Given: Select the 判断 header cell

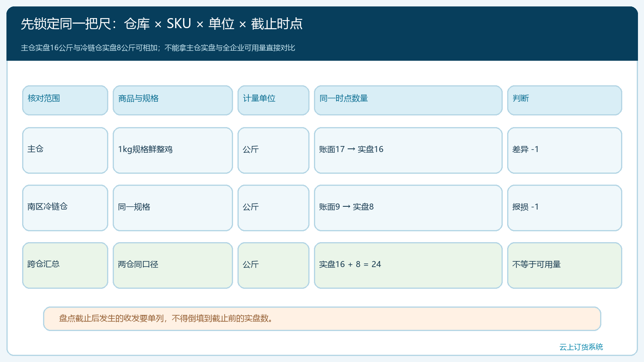Looking at the screenshot, I should pos(565,100).
